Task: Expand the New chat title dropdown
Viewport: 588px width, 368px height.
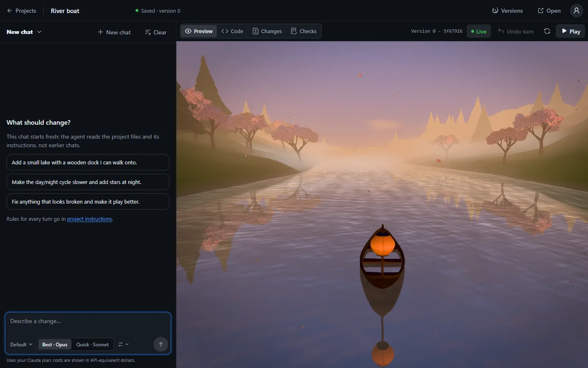Action: 24,32
